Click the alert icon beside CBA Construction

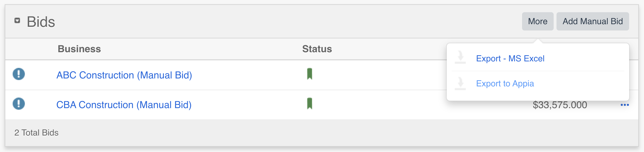(19, 104)
